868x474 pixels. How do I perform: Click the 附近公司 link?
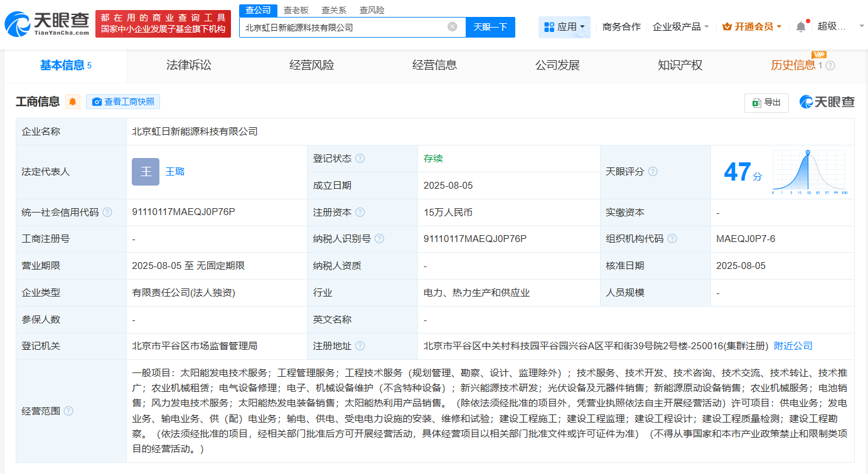793,346
